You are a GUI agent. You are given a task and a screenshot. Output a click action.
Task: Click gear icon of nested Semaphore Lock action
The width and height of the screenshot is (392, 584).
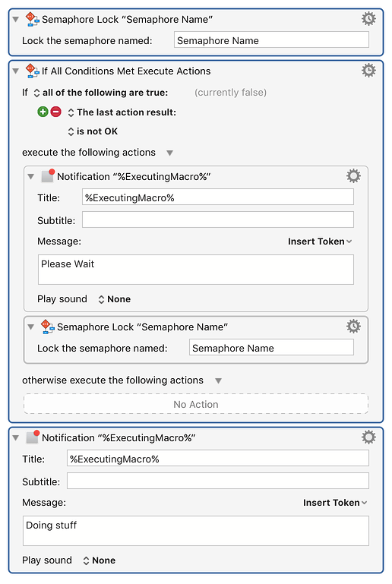[353, 327]
